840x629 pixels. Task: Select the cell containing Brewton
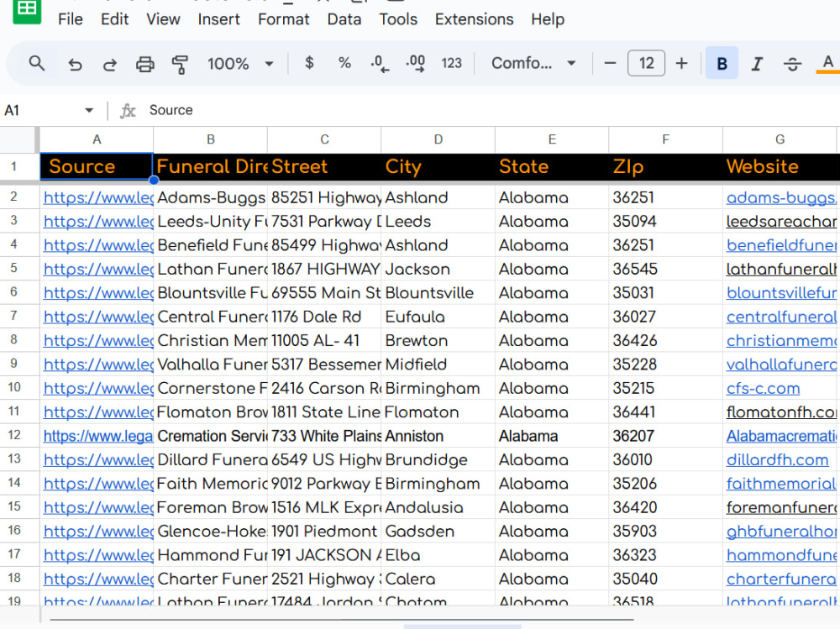(438, 341)
